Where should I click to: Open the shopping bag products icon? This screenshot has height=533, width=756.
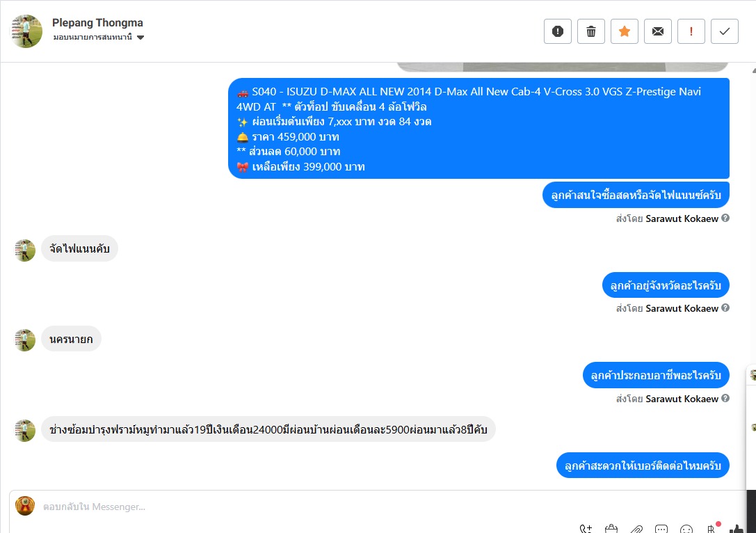(x=611, y=529)
